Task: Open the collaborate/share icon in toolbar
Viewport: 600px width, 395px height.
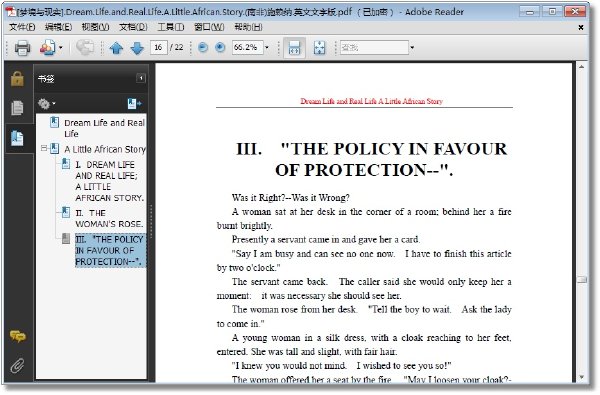Action: pos(47,48)
